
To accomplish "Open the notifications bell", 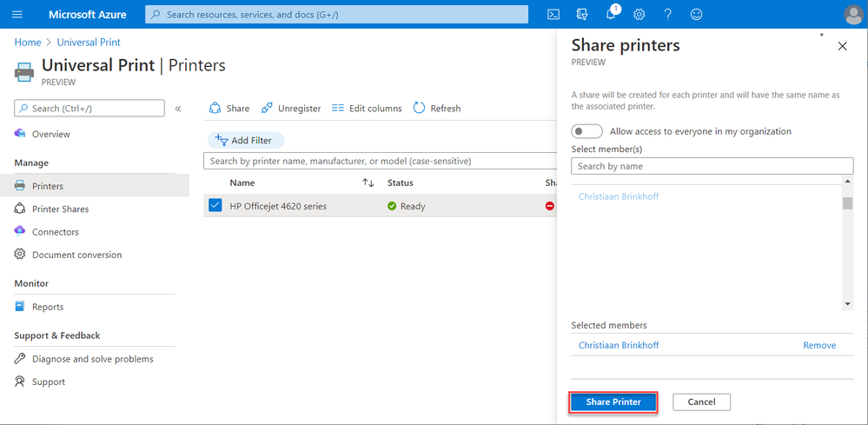I will 611,15.
